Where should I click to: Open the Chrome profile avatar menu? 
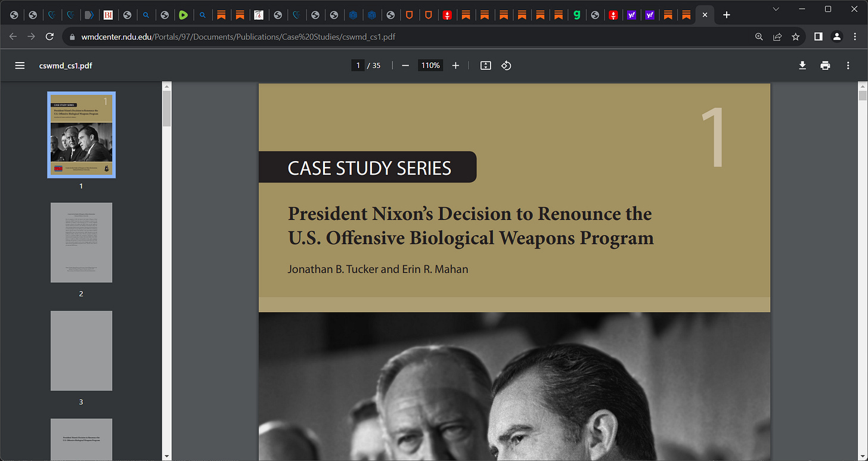click(x=837, y=36)
